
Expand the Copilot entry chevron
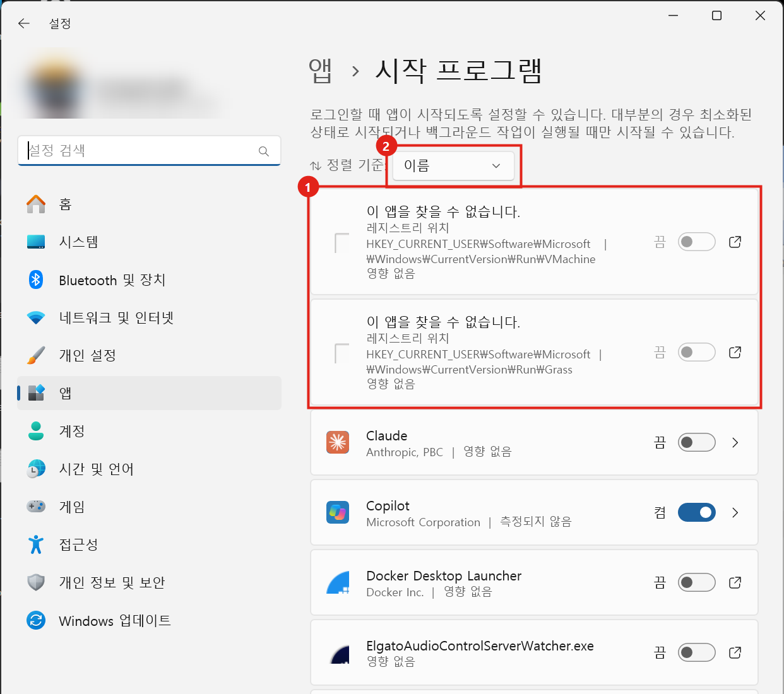click(x=735, y=512)
